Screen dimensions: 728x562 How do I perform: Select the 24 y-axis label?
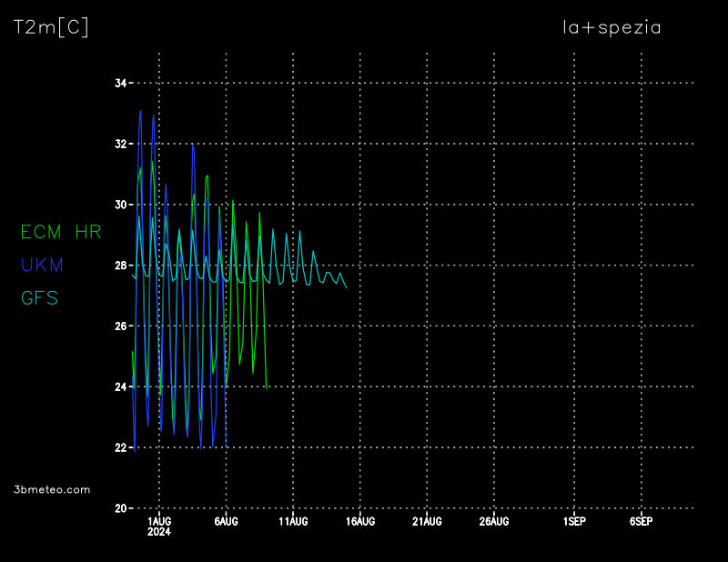120,386
